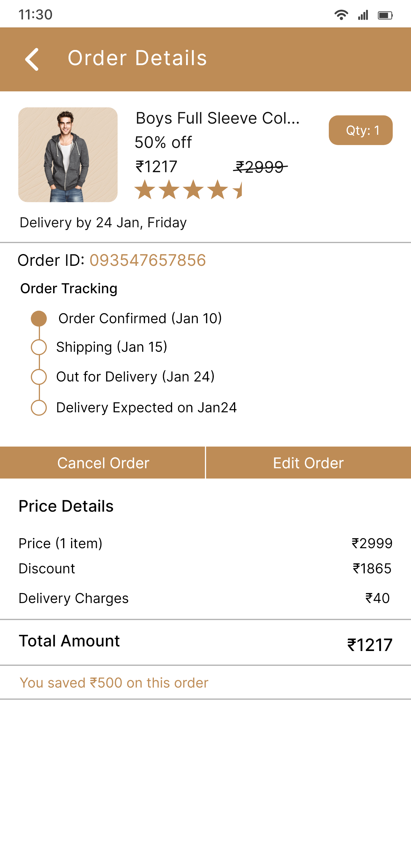Tap the battery status icon
Viewport: 411px width, 868px height.
pyautogui.click(x=385, y=15)
